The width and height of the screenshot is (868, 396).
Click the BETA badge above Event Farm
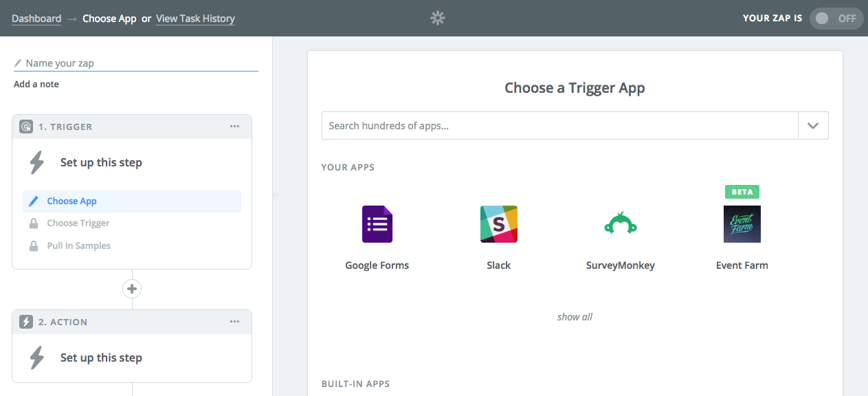click(742, 192)
